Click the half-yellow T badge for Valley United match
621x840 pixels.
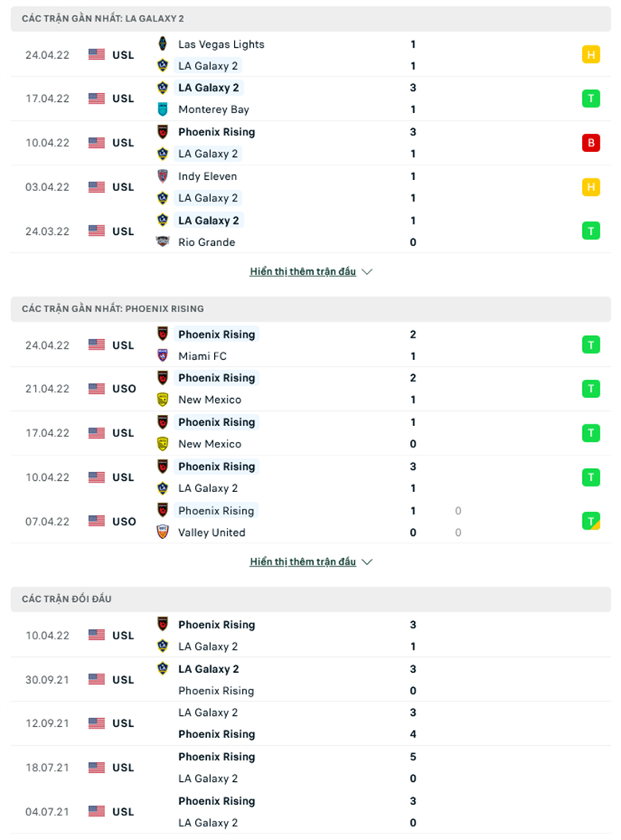tap(591, 522)
